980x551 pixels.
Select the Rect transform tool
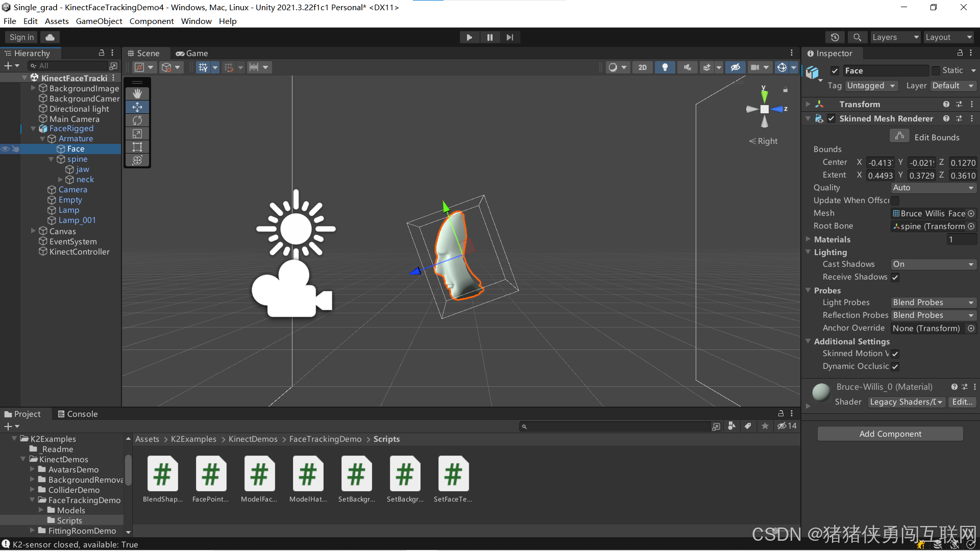[x=137, y=147]
